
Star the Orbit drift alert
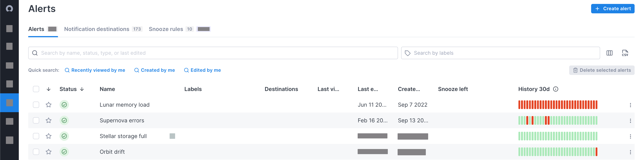click(48, 152)
